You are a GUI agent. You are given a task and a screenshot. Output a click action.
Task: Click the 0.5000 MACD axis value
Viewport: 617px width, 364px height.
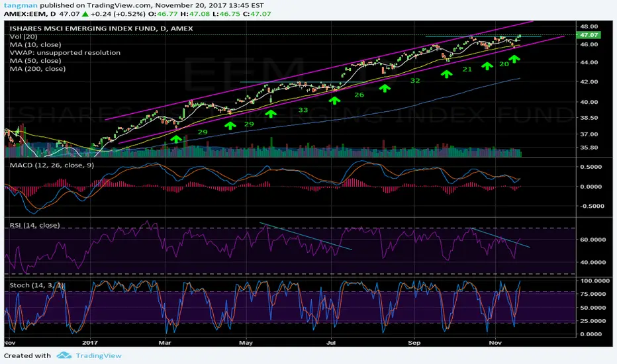591,167
